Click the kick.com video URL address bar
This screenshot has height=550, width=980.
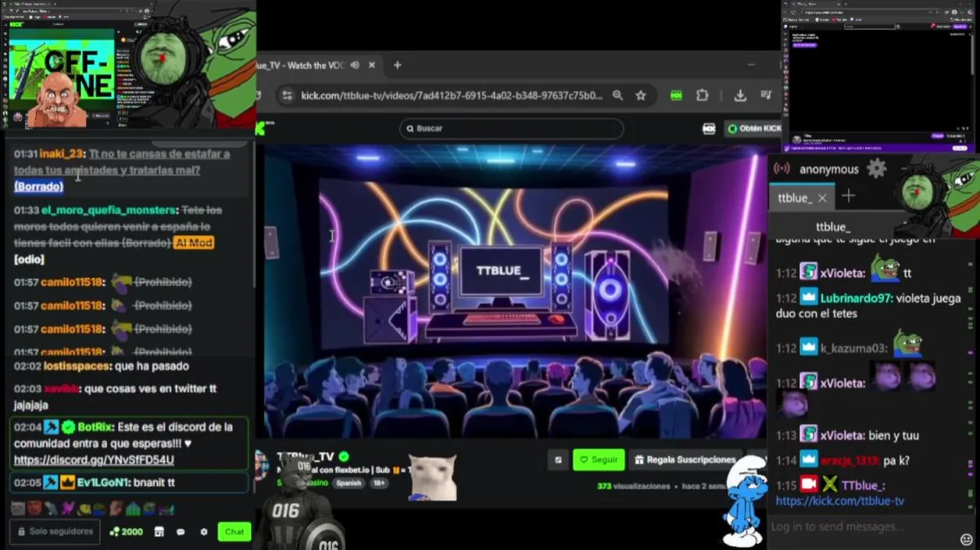pos(451,95)
